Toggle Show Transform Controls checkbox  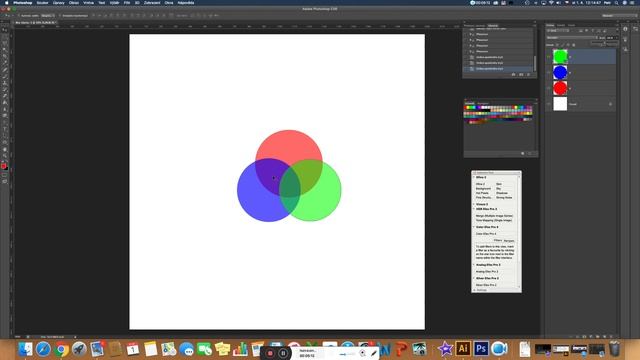[x=60, y=16]
